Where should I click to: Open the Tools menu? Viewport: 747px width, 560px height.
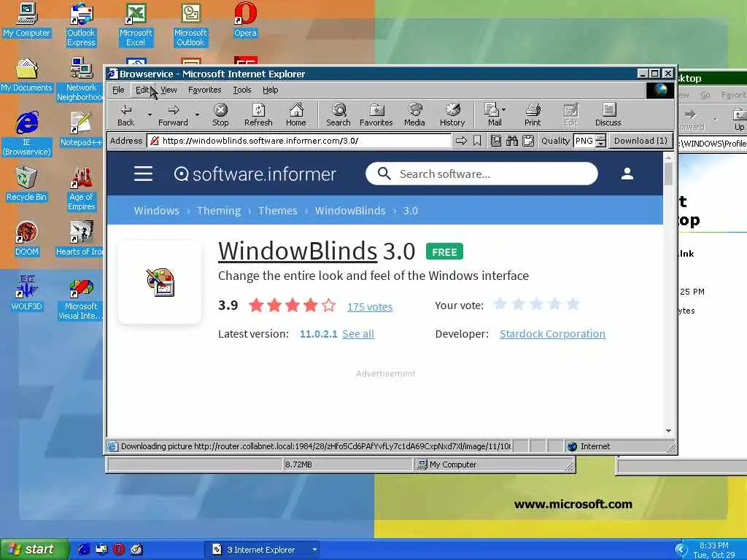pyautogui.click(x=242, y=90)
